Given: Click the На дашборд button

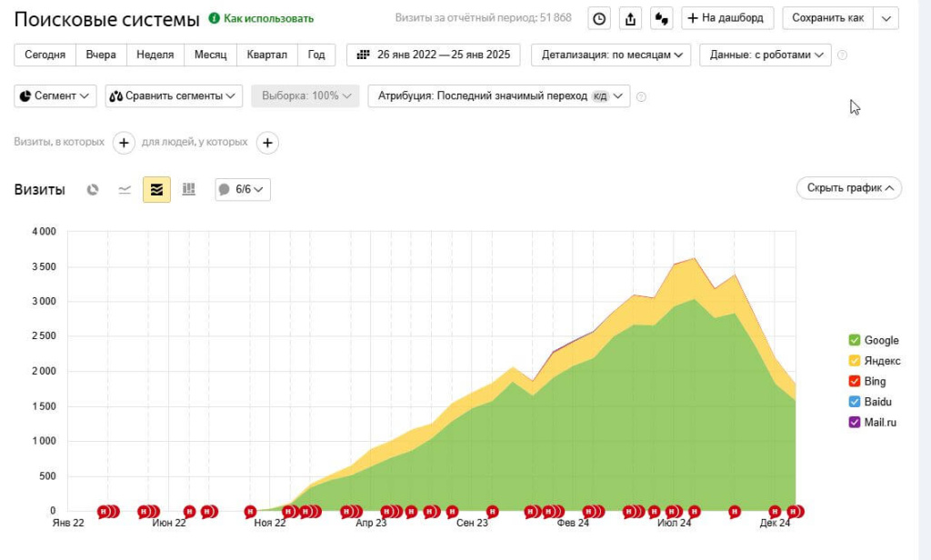Looking at the screenshot, I should click(x=727, y=18).
